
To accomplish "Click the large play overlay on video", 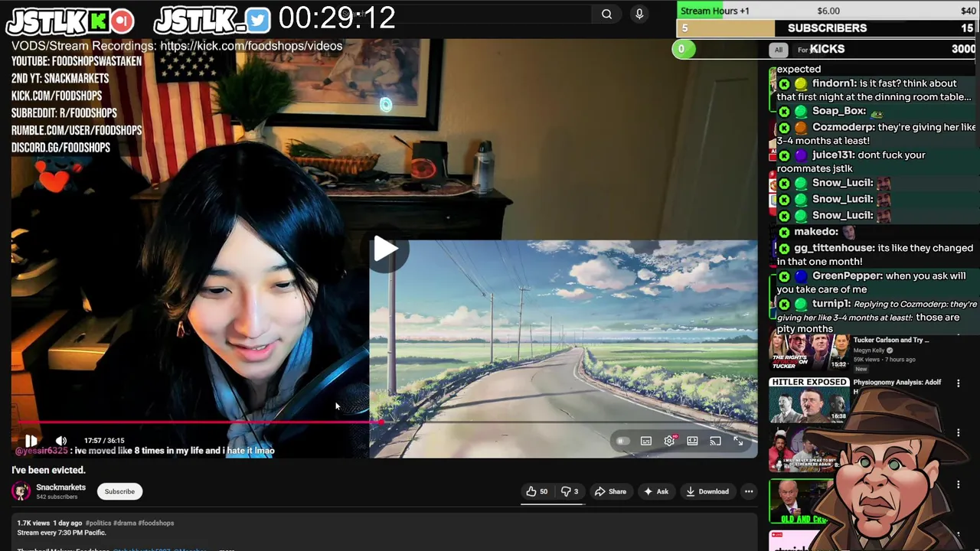I will point(385,249).
